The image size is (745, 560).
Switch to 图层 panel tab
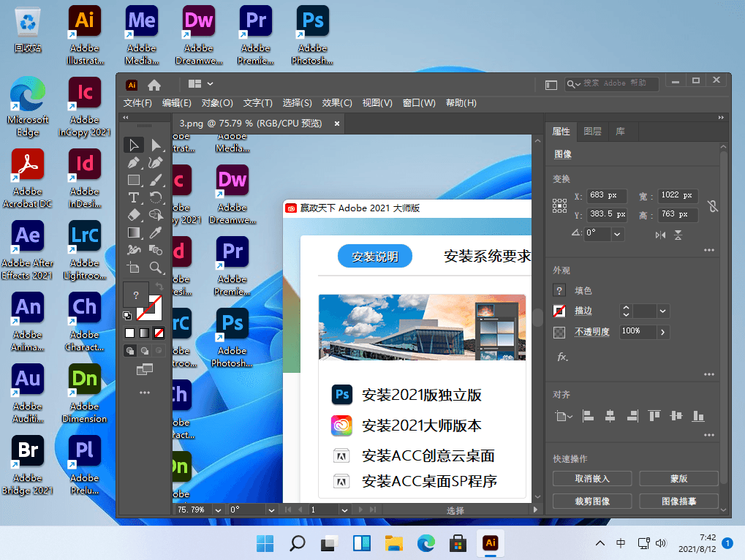(x=592, y=132)
